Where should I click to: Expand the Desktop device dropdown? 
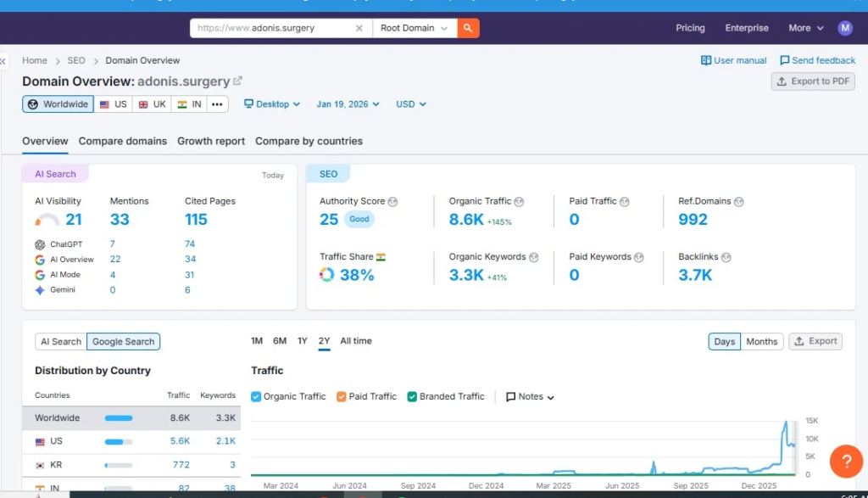(272, 104)
